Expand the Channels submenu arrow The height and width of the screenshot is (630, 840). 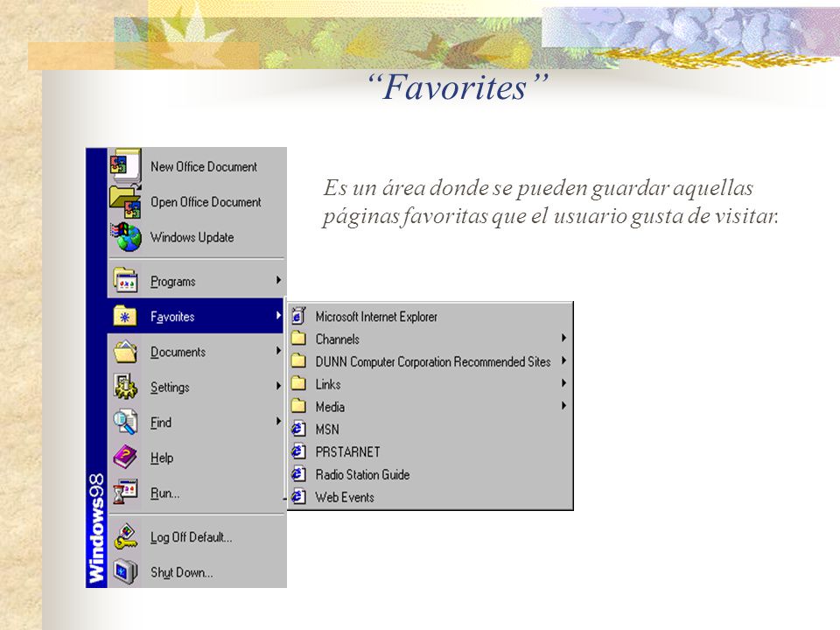tap(563, 338)
